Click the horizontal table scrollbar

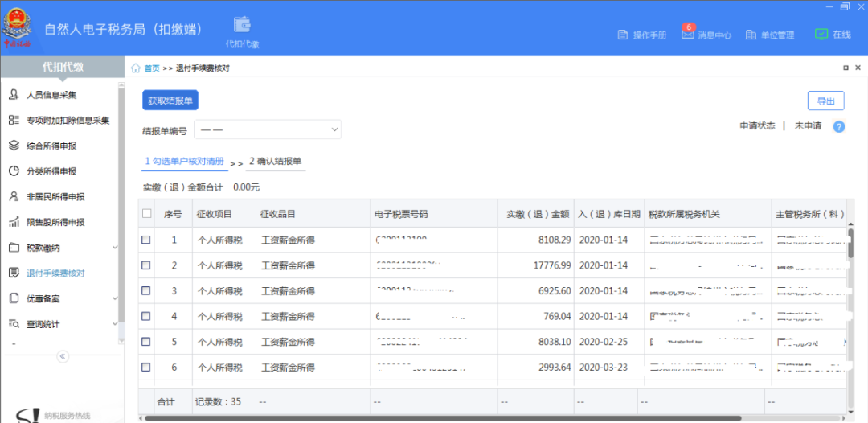point(441,418)
